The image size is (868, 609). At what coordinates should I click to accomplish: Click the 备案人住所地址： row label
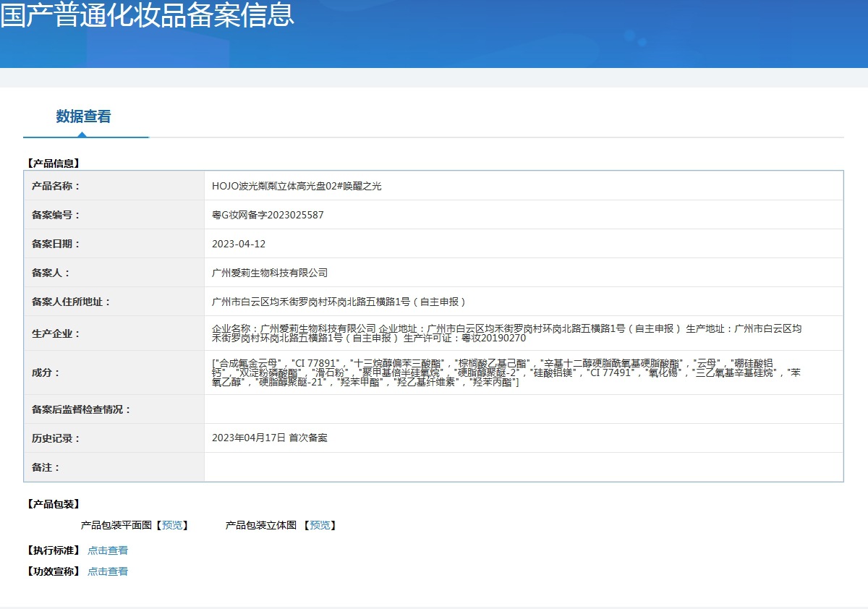(71, 302)
